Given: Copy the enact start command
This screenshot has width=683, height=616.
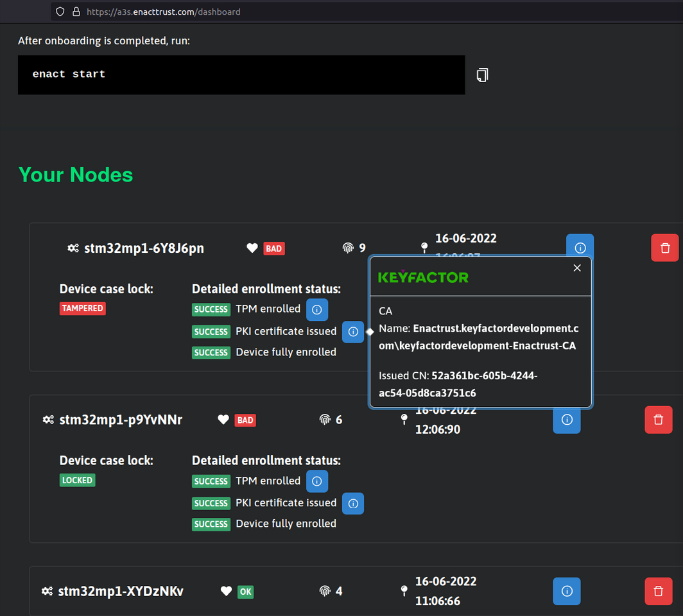Looking at the screenshot, I should tap(482, 75).
